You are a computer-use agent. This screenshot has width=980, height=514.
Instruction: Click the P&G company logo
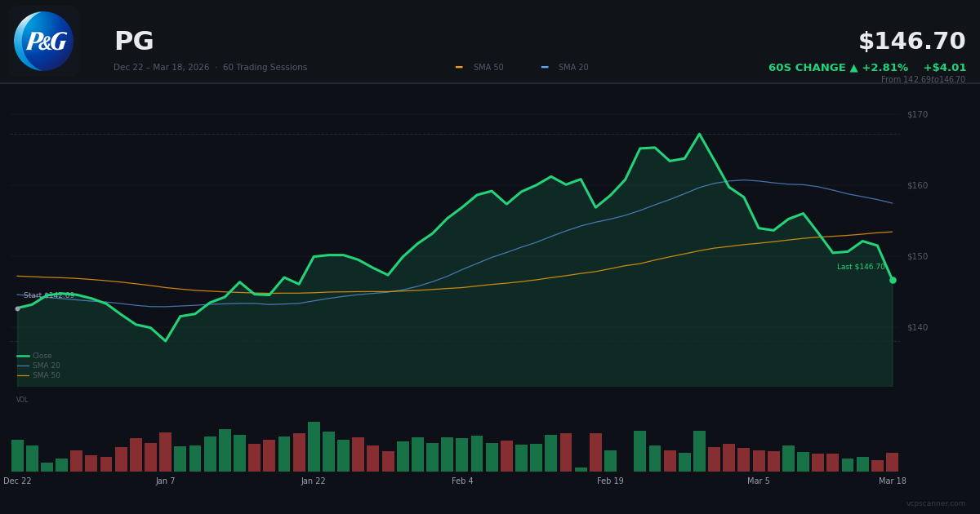coord(43,42)
